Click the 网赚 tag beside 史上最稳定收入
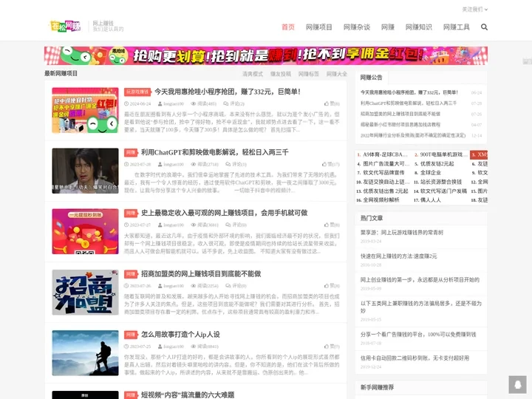Screen dimensions: 532x399 pos(131,213)
